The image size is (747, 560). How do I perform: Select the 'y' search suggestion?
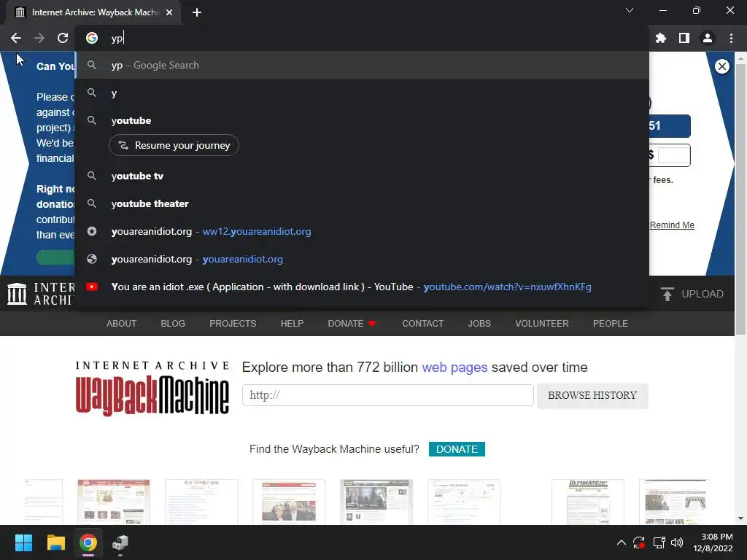coord(362,93)
